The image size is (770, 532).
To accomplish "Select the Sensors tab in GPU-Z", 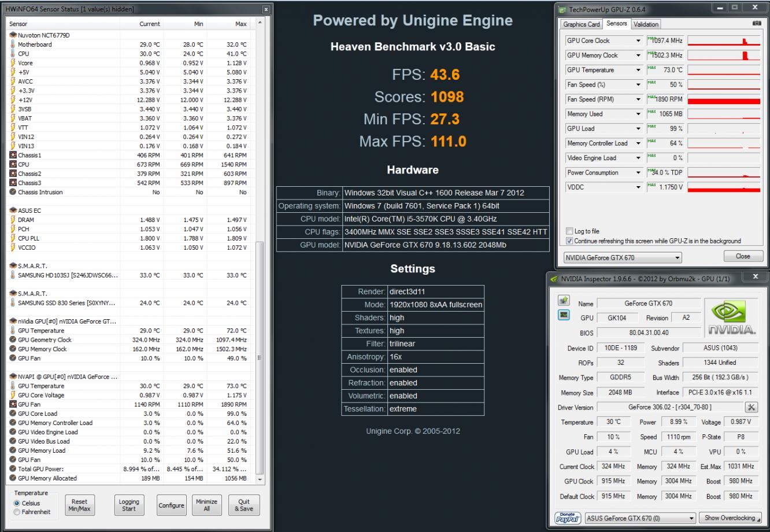I will [617, 24].
